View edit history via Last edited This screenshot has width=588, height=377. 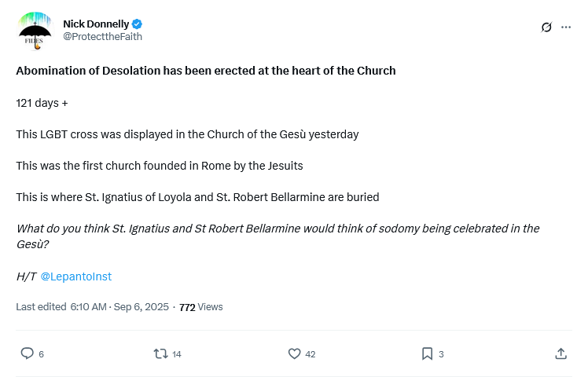(41, 307)
